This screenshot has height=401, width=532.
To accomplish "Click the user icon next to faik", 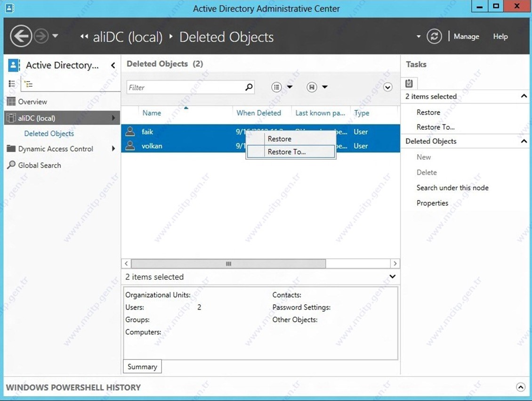I will [130, 131].
